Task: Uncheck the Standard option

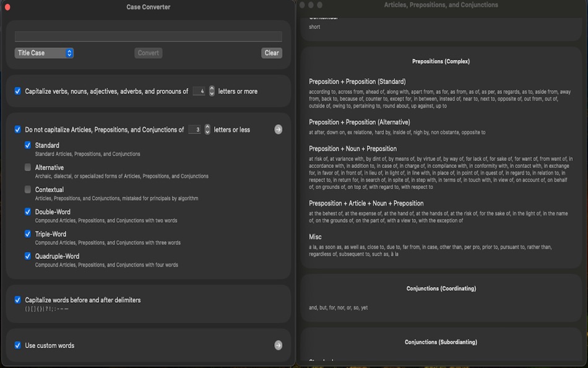Action: [28, 145]
